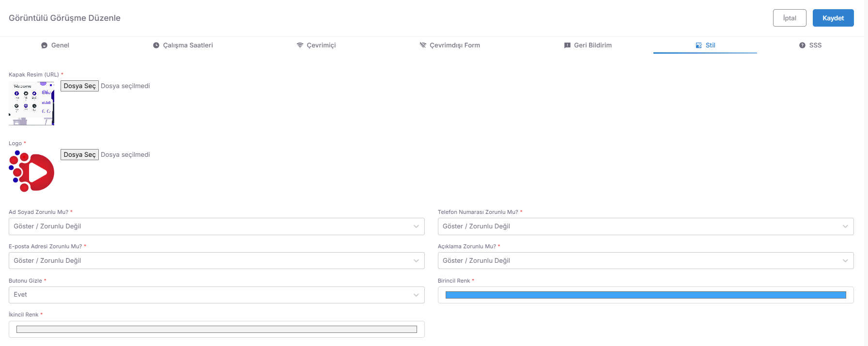The height and width of the screenshot is (346, 868).
Task: Click the wifi icon beside Çevrimiçi
Action: 300,45
